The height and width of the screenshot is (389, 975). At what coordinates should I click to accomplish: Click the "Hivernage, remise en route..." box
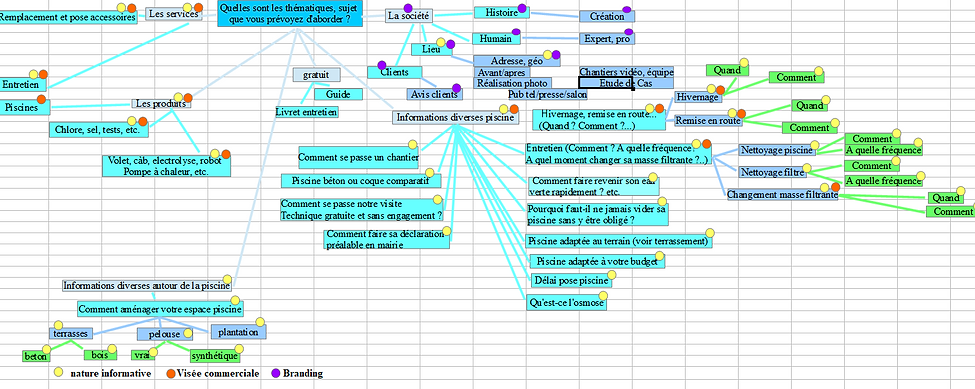598,120
